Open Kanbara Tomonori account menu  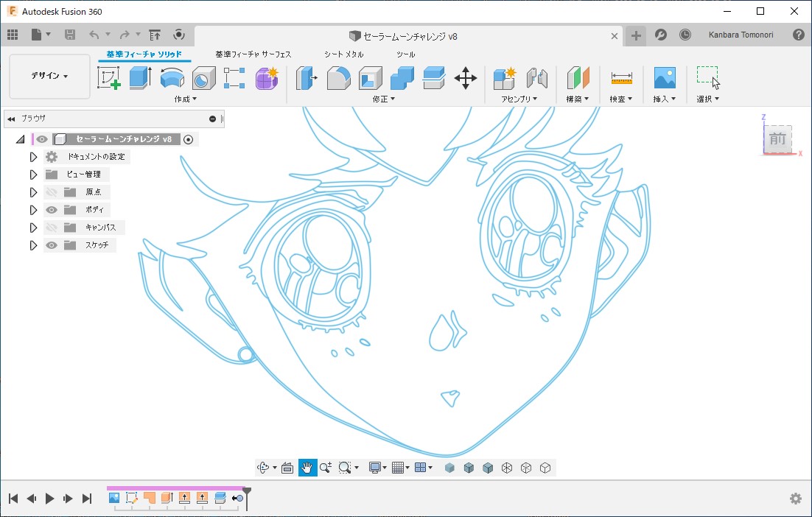click(x=741, y=35)
